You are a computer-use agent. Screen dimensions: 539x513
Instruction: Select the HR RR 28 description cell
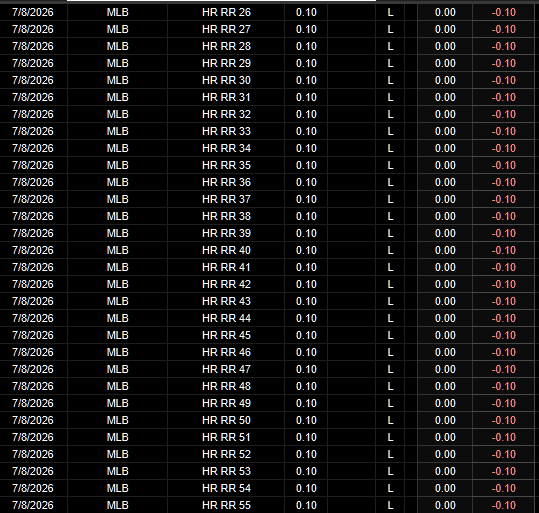pos(226,46)
